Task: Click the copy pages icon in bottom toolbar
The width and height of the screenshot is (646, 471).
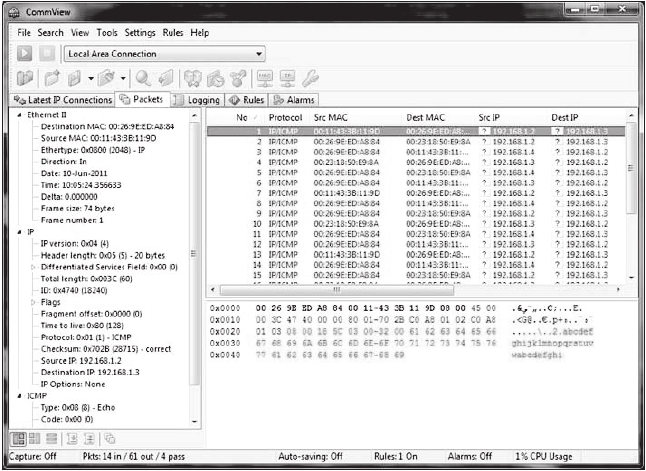Action: coord(110,439)
